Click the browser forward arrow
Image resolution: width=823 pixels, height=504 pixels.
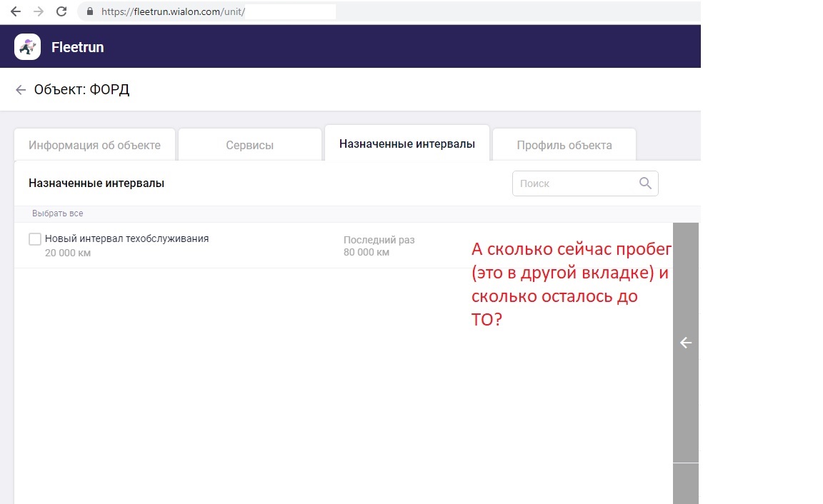39,11
